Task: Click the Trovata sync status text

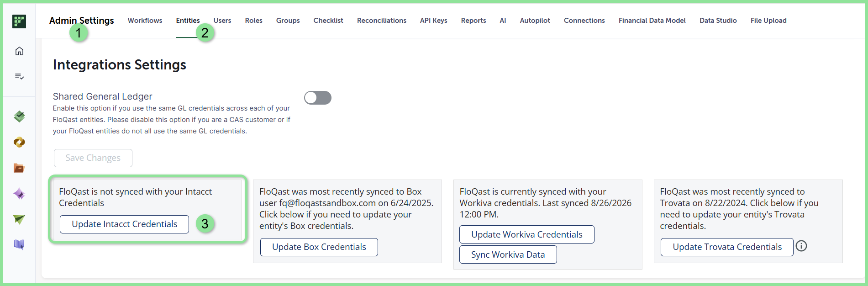Action: (739, 209)
